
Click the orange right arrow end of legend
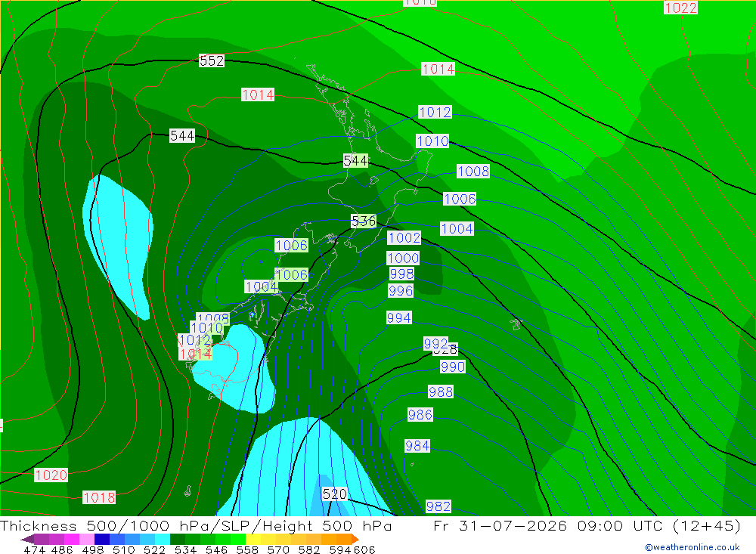355,539
